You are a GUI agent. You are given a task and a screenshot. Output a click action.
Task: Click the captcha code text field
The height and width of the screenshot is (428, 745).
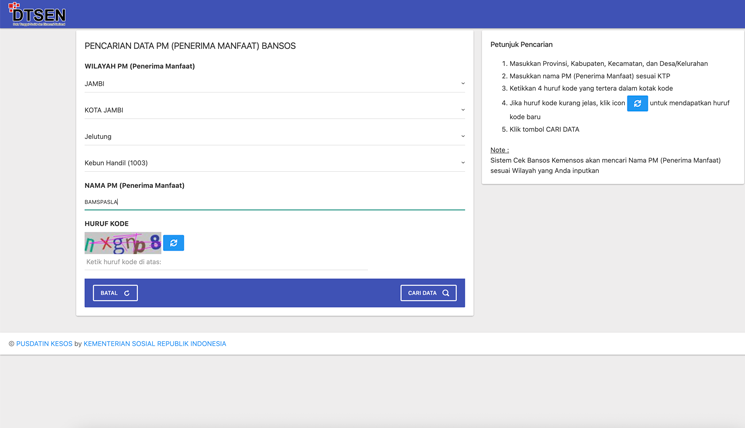pos(225,262)
